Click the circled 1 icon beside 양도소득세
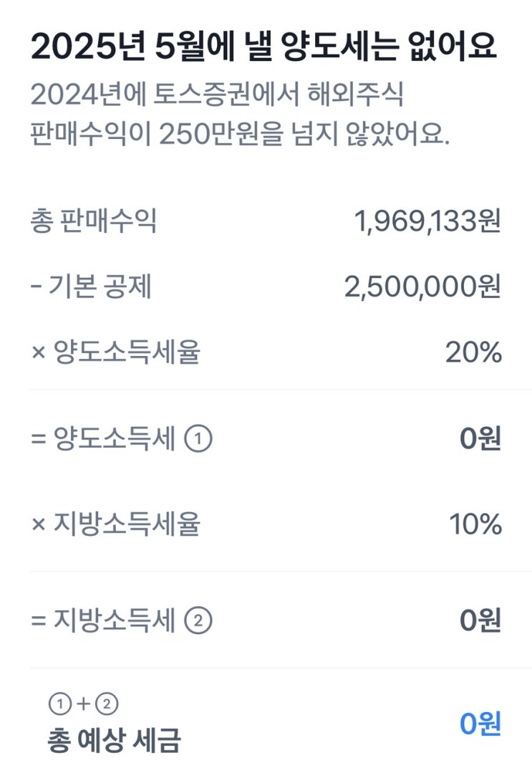The height and width of the screenshot is (773, 532). tap(198, 440)
